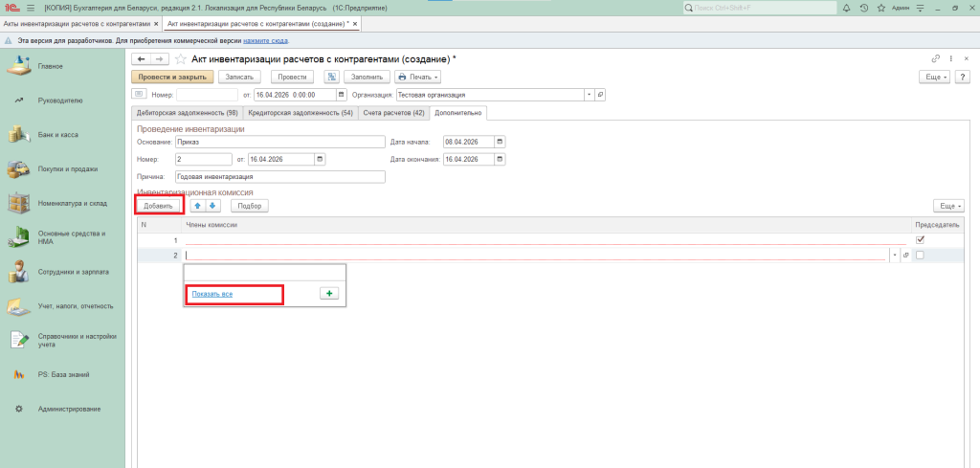The height and width of the screenshot is (468, 980).
Task: Open the Счета расчетов (42) tab
Action: tap(393, 113)
